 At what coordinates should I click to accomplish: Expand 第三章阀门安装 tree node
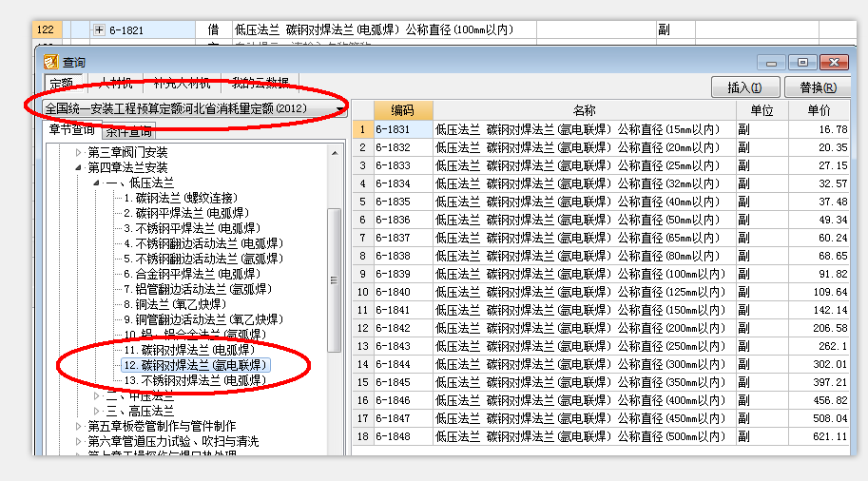coord(78,152)
